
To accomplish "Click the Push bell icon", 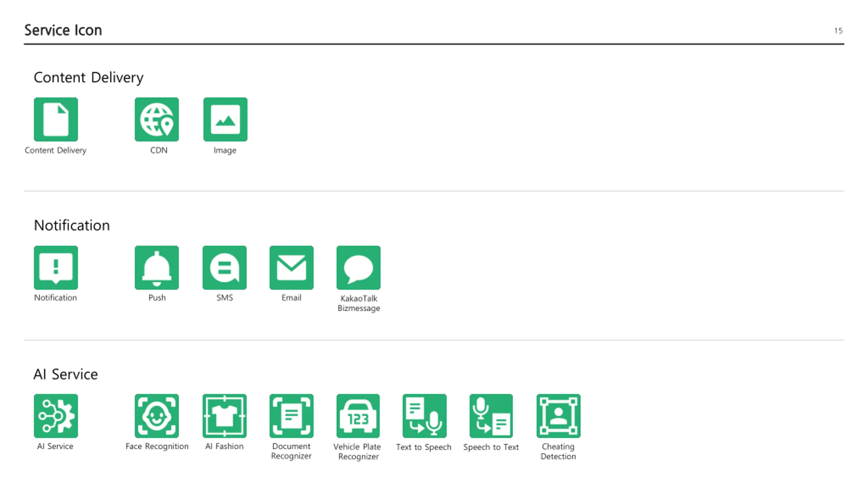I will (x=157, y=268).
